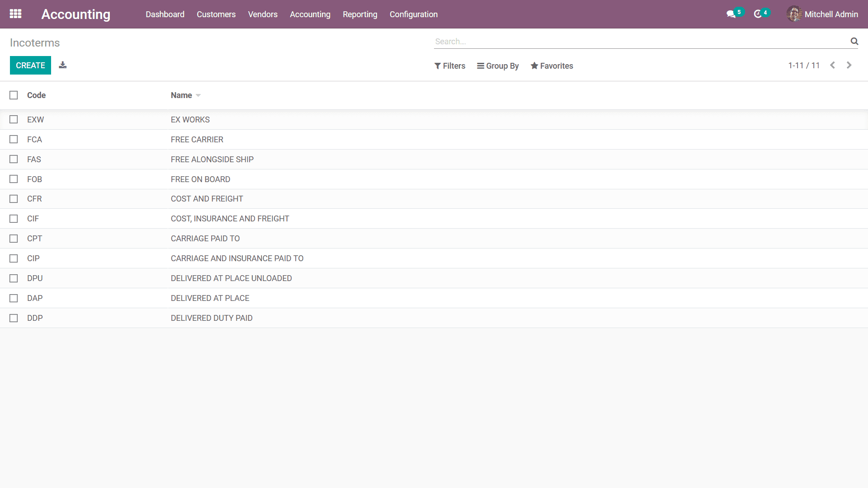Check the FOB row checkbox
This screenshot has width=868, height=488.
[14, 179]
